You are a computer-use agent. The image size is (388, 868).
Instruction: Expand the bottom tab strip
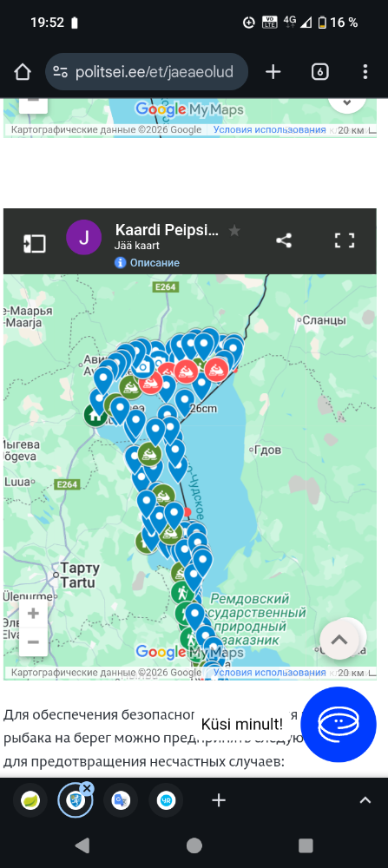click(x=365, y=800)
